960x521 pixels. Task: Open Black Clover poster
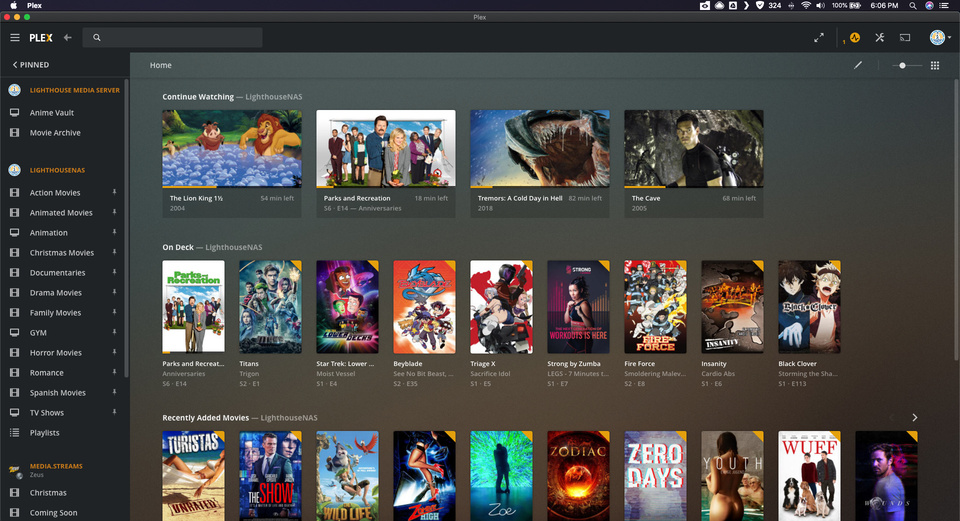tap(809, 307)
